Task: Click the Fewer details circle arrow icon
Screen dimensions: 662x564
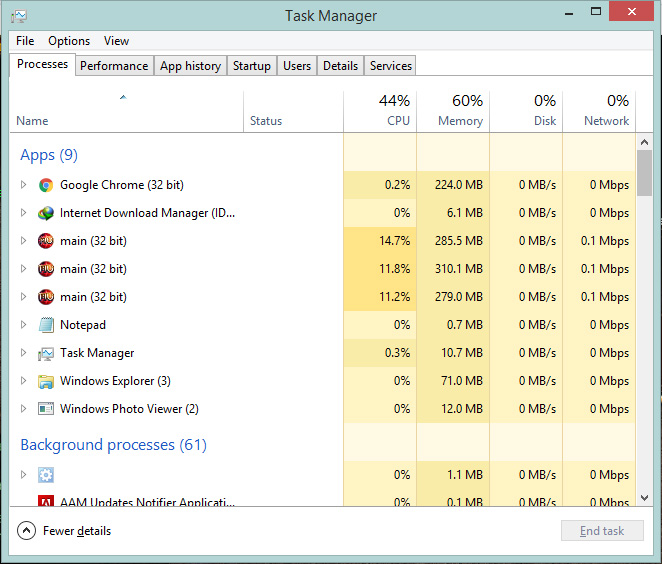Action: click(26, 531)
